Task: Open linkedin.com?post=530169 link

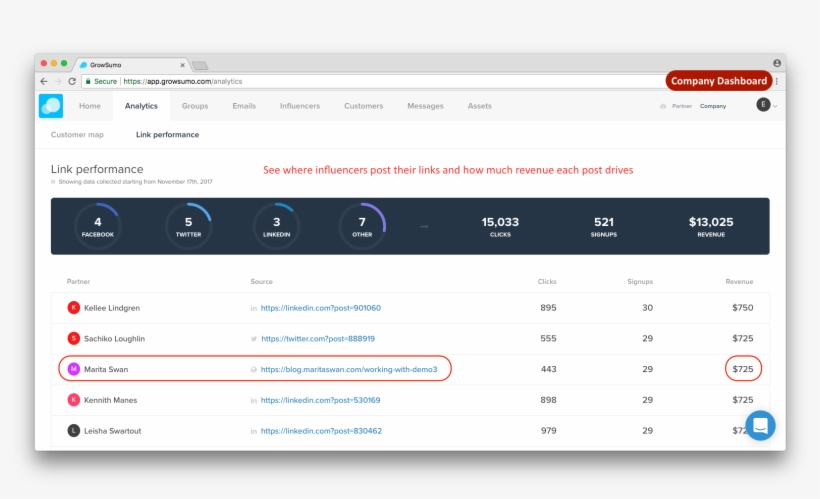Action: [x=321, y=400]
